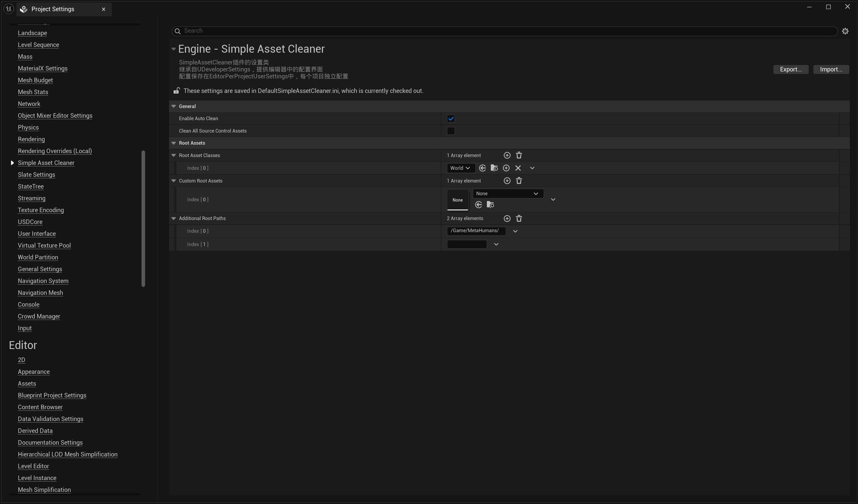This screenshot has width=858, height=504.
Task: Open Object Mixer Editor Settings
Action: (x=55, y=116)
